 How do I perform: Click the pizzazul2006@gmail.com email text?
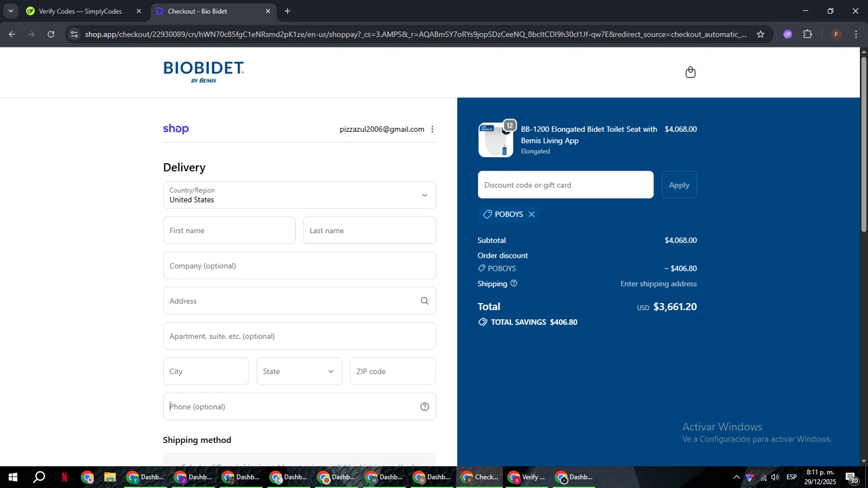[382, 129]
